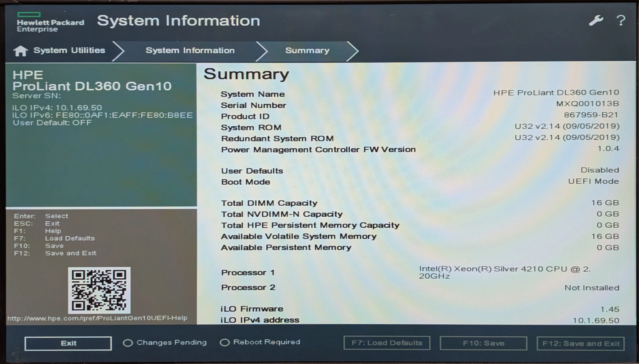Click F7: Load Defaults button
This screenshot has height=364, width=639.
pyautogui.click(x=387, y=343)
